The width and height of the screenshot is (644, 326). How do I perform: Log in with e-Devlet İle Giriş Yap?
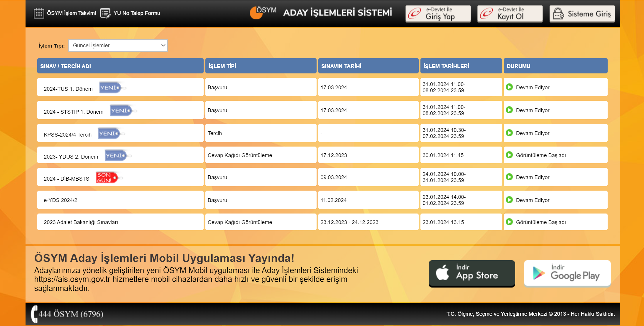coord(438,14)
